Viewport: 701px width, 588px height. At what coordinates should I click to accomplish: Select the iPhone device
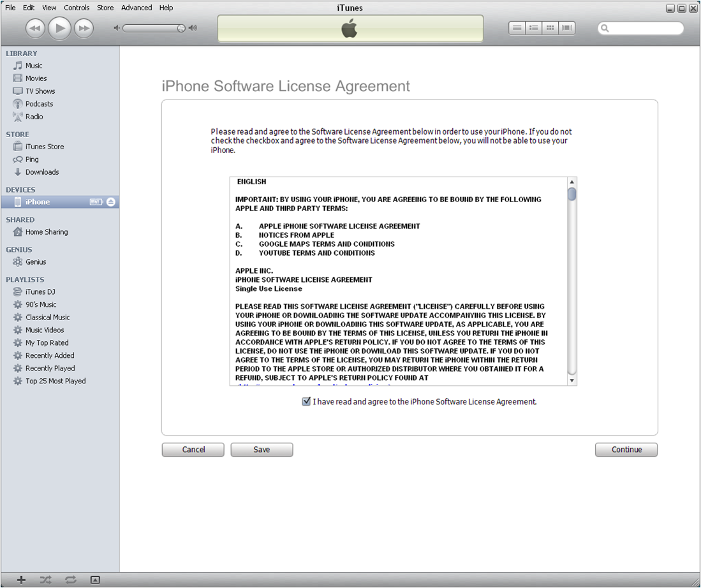(60, 202)
